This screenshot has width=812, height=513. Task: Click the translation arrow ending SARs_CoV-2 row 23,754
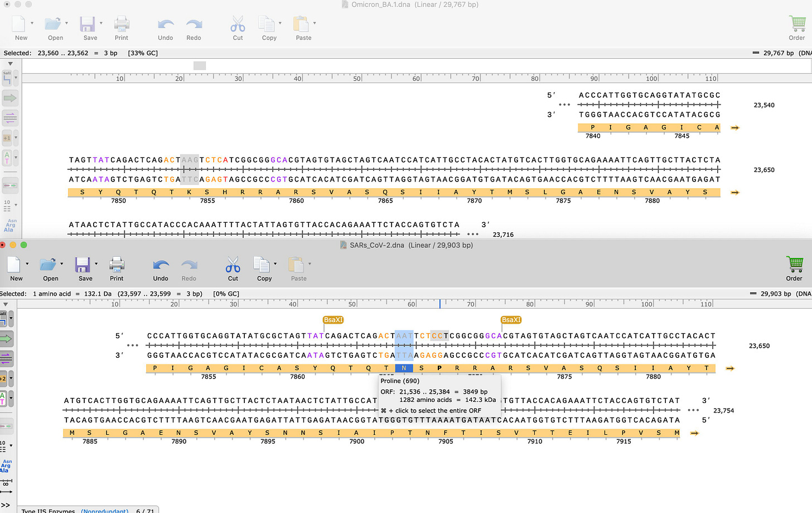pos(694,433)
